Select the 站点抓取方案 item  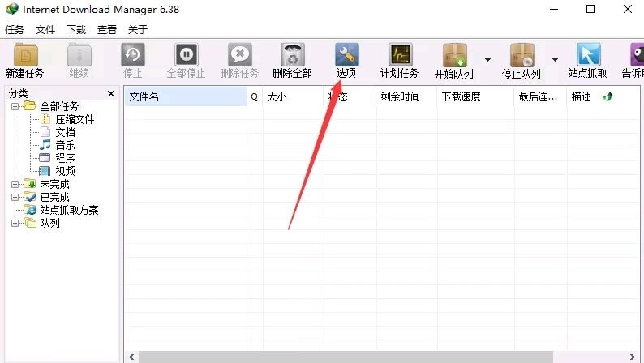69,210
